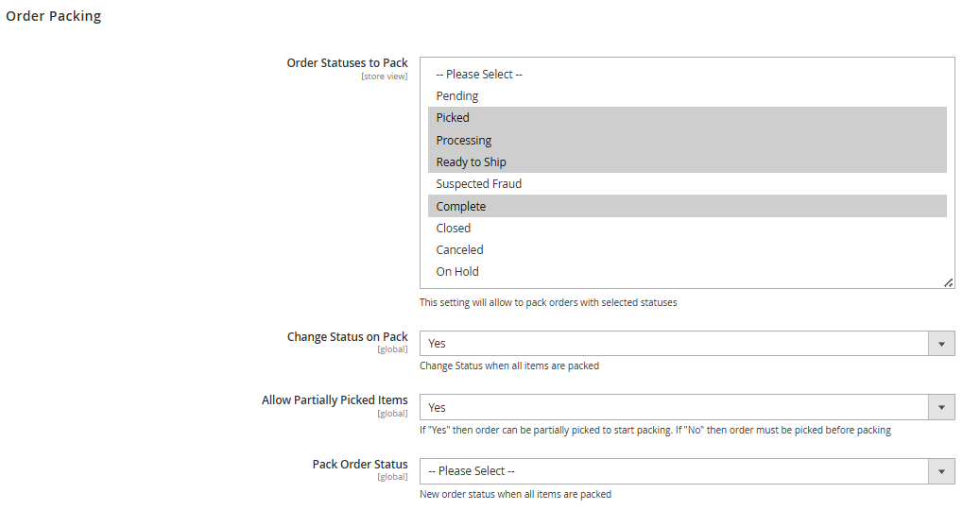Click the Order Packing section heading
This screenshot has width=980, height=510.
[x=54, y=16]
